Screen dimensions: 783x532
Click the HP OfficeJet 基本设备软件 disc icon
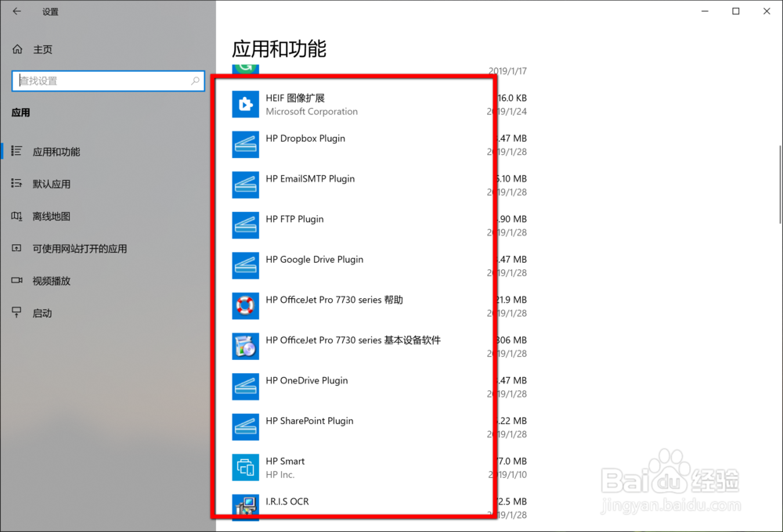pyautogui.click(x=245, y=347)
